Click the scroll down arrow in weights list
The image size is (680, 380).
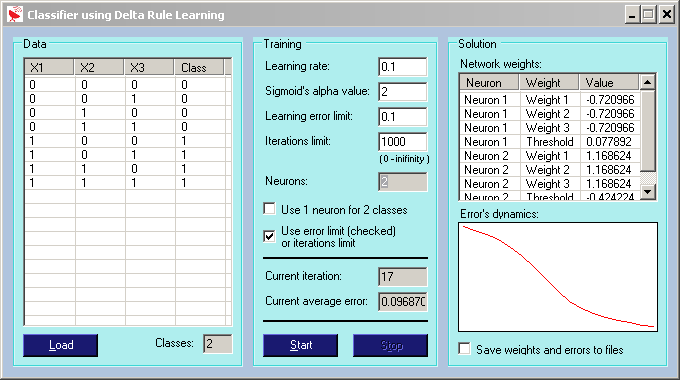tap(647, 191)
